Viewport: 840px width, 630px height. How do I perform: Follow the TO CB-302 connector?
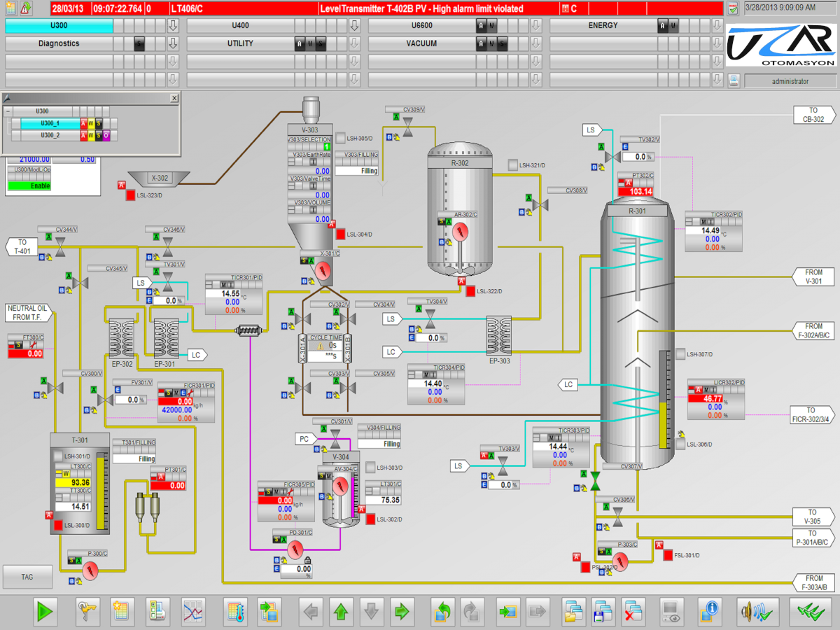813,115
